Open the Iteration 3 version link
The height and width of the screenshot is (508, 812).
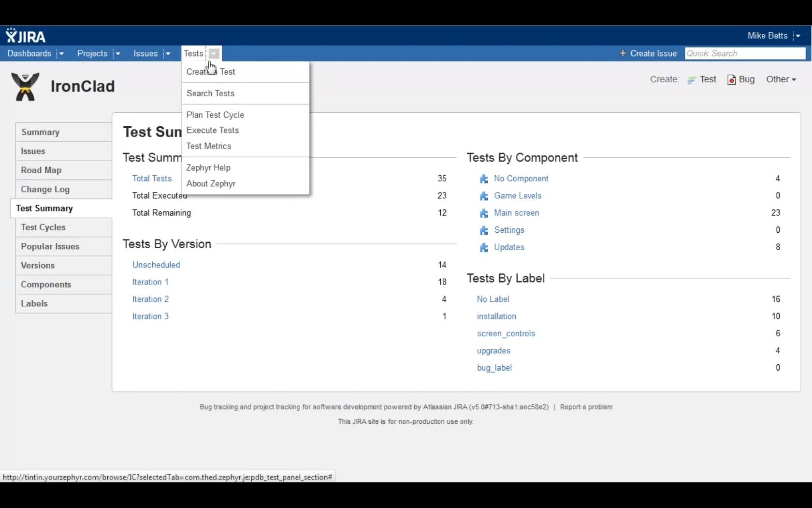coord(150,316)
